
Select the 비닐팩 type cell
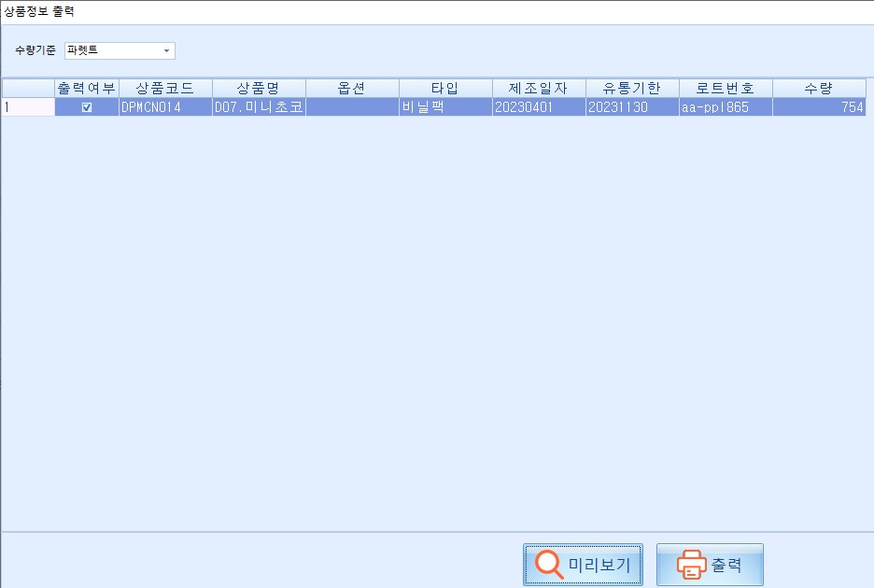click(x=445, y=107)
